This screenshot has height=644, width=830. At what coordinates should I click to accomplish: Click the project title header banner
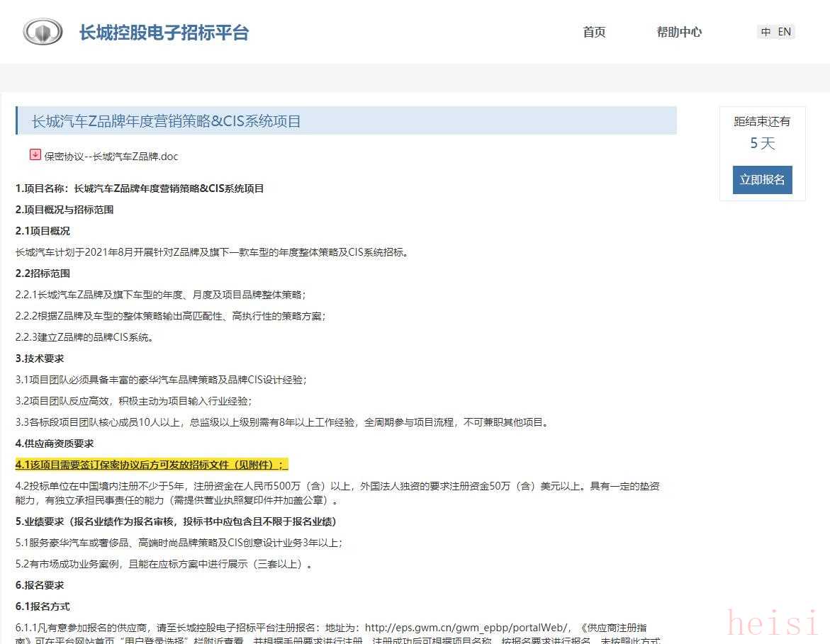point(346,121)
